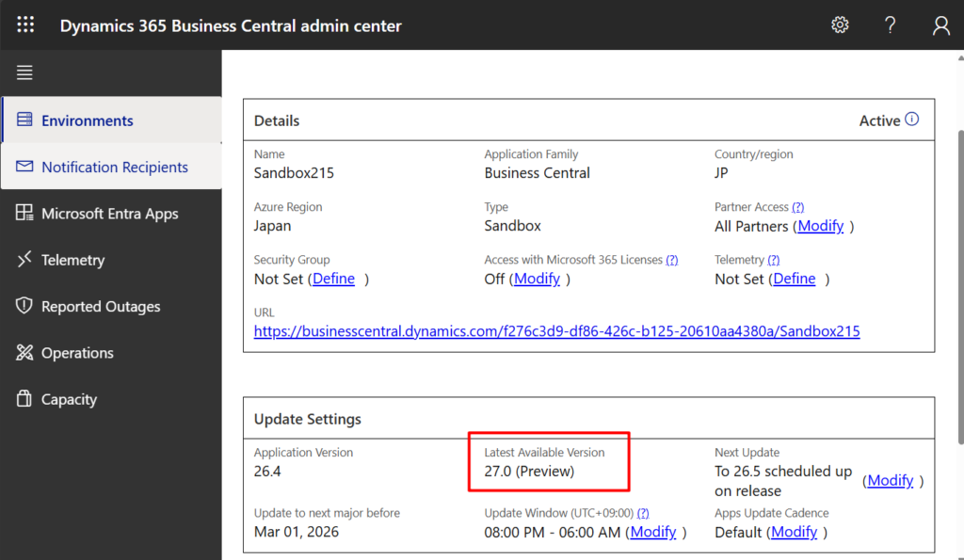Open the settings gear icon

click(x=840, y=25)
